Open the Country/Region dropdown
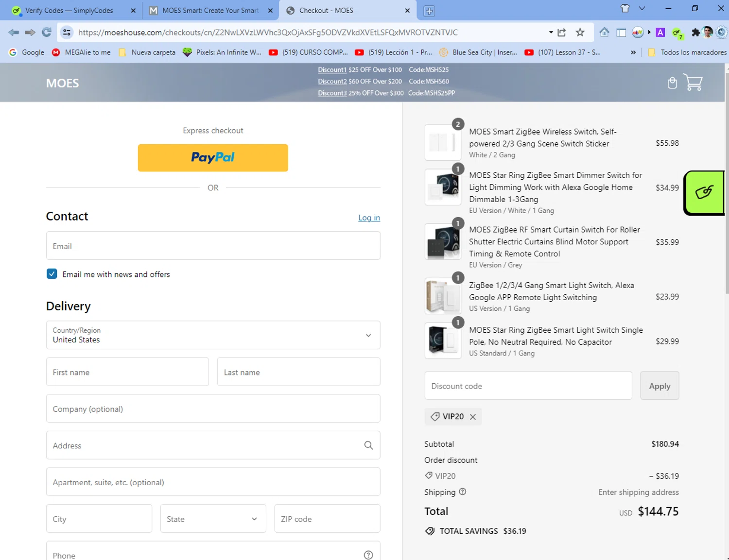Screen dimensions: 729x560 click(213, 335)
